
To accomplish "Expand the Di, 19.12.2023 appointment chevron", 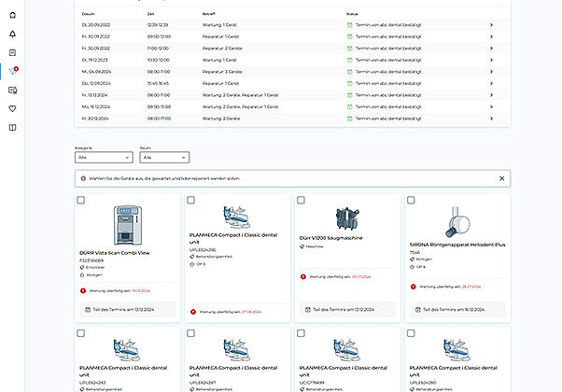I will click(x=491, y=60).
